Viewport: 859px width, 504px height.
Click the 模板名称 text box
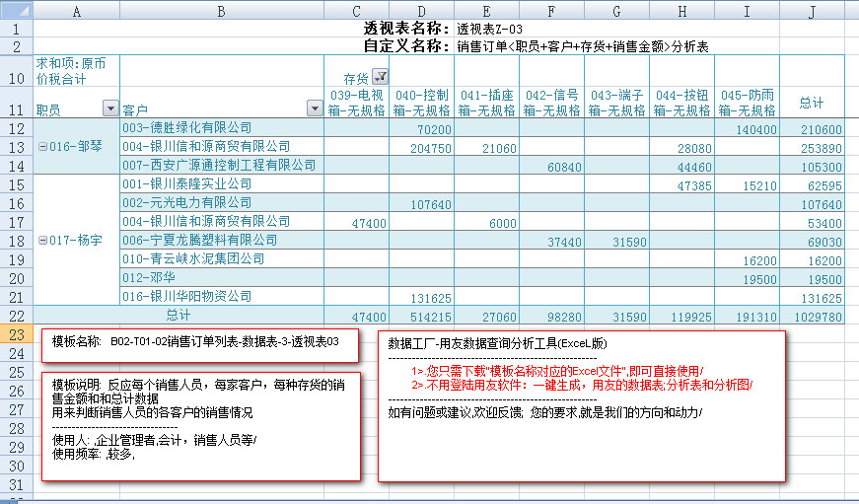coord(196,341)
